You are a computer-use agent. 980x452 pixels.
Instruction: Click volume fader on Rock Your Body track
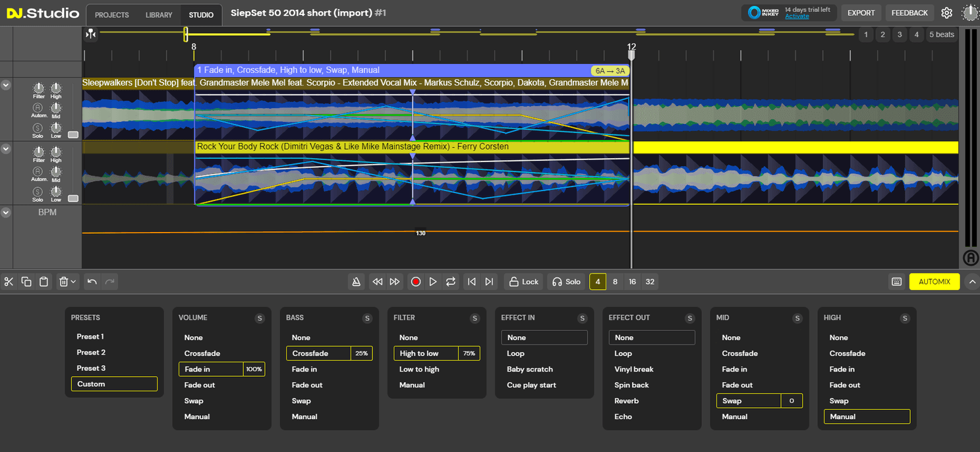(x=72, y=198)
